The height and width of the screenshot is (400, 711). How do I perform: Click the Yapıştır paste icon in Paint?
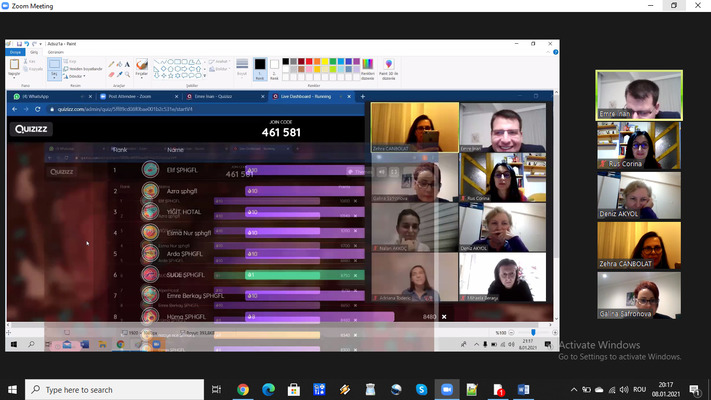(14, 64)
